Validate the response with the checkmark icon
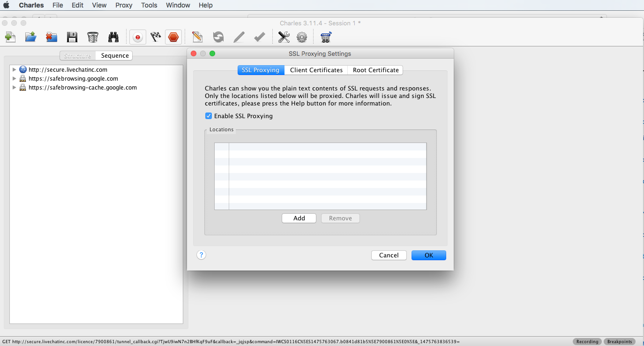Image resolution: width=644 pixels, height=346 pixels. coord(260,37)
